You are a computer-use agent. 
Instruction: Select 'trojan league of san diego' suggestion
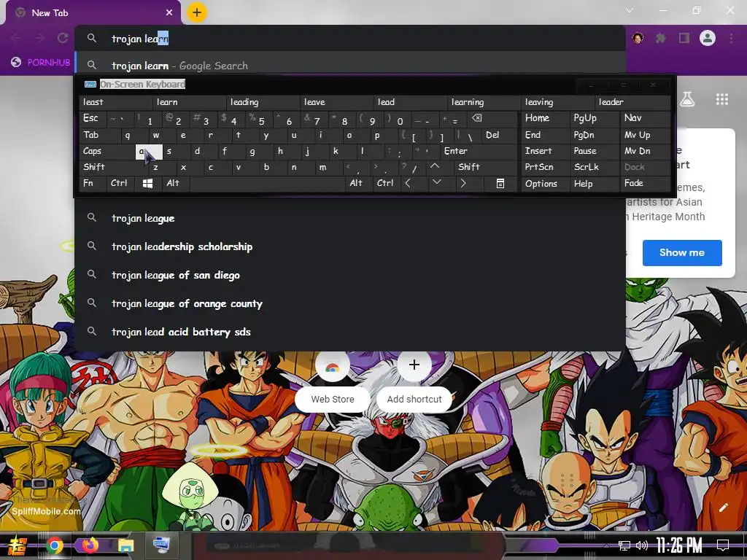(x=350, y=275)
